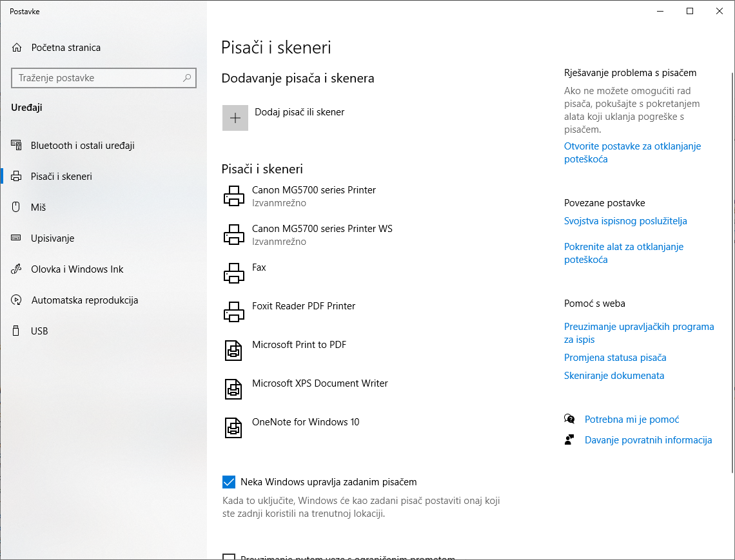Click the Microsoft Print to PDF icon

tap(233, 351)
